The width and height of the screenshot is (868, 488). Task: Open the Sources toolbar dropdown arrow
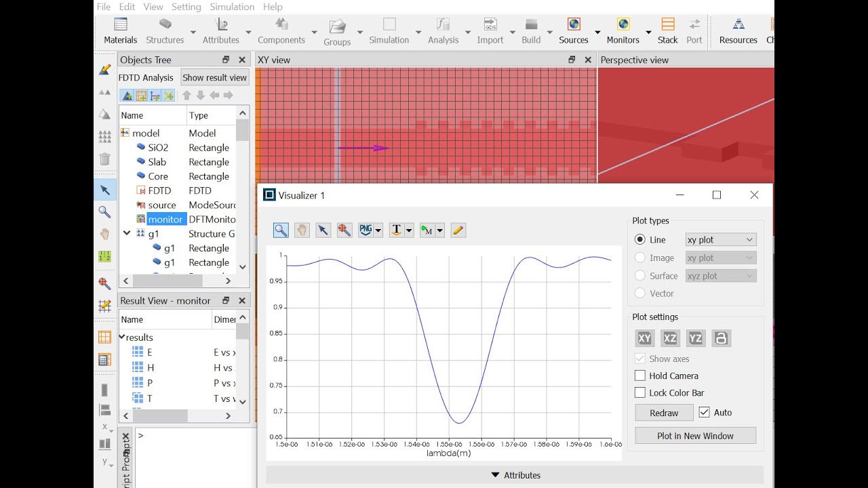coord(597,32)
